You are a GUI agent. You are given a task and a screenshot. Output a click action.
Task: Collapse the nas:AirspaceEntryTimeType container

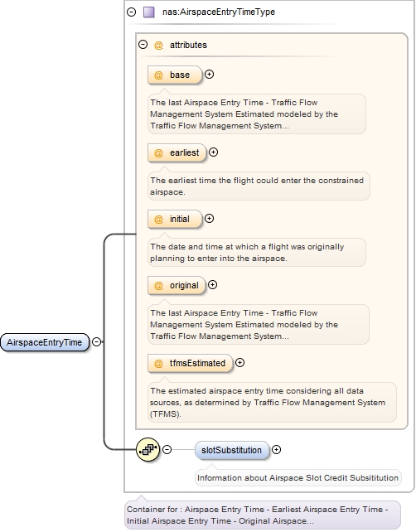tap(131, 12)
